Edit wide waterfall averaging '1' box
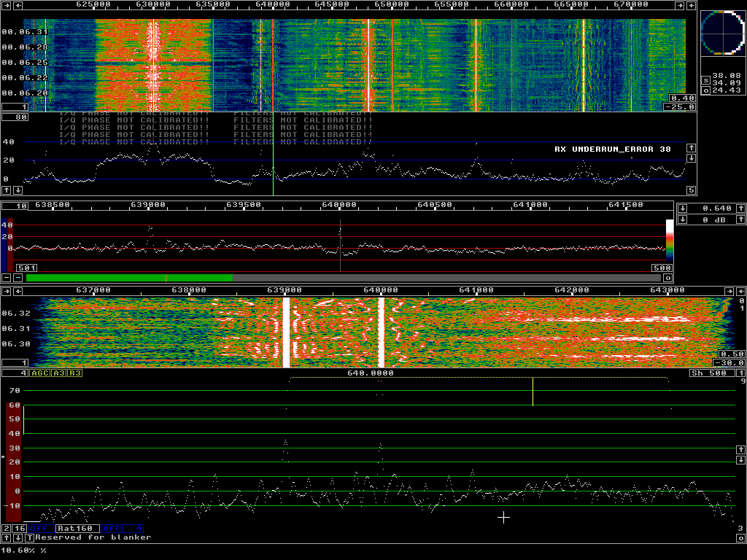Viewport: 747px width, 560px height. (x=15, y=106)
